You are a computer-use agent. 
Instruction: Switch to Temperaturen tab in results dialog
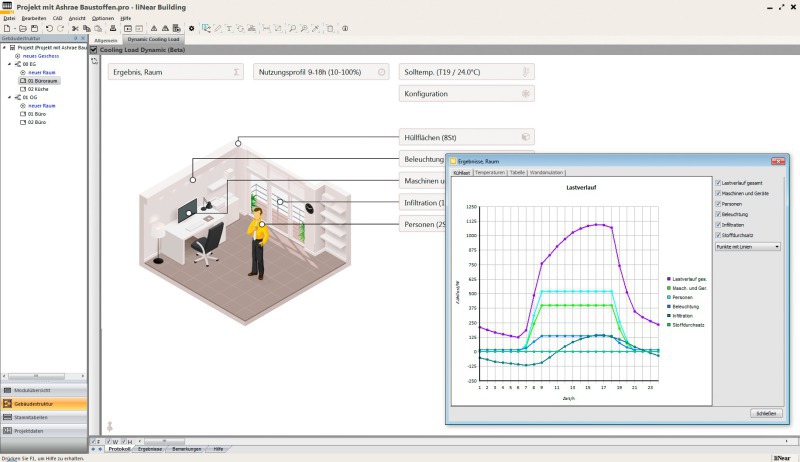490,172
